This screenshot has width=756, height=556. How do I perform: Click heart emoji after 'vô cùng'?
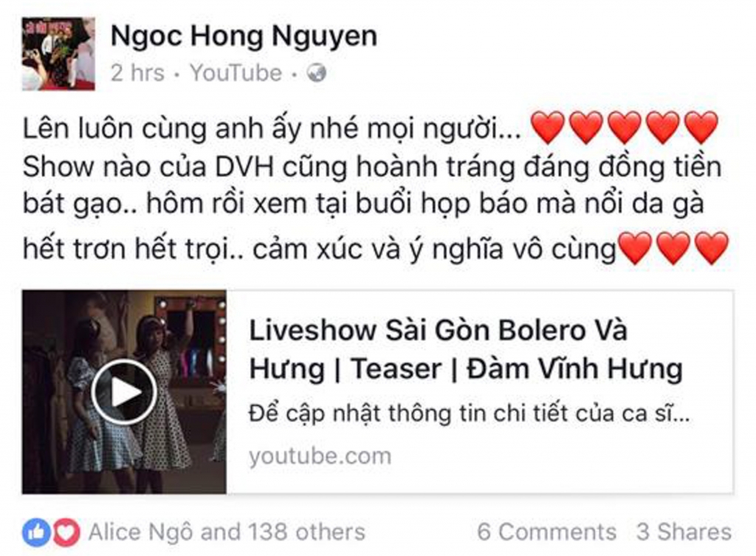click(x=635, y=248)
